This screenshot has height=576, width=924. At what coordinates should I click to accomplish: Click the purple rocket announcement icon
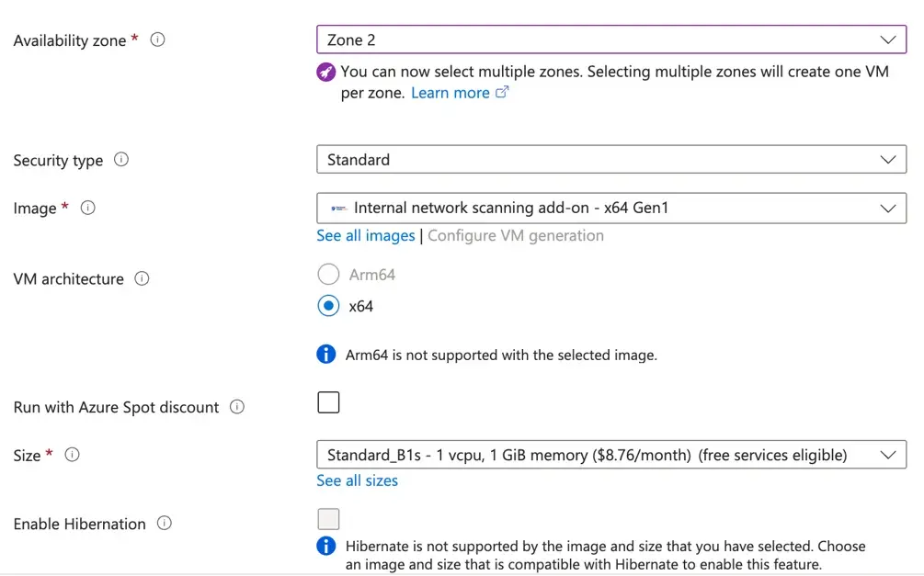[x=326, y=72]
